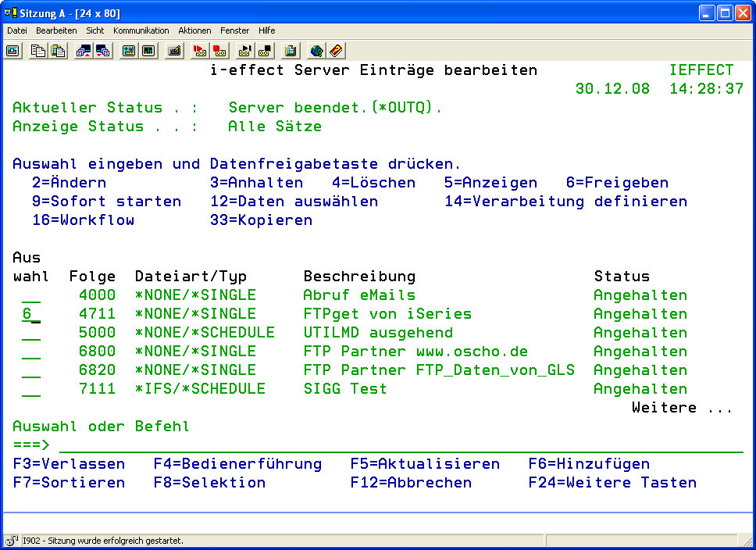This screenshot has width=756, height=550.
Task: Click F24=Weitere Tasten function key label
Action: click(612, 483)
